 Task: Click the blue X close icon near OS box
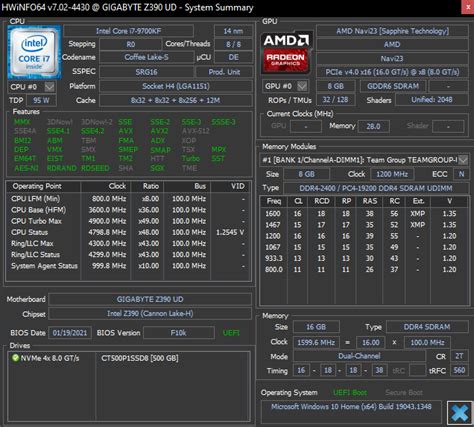tap(460, 413)
